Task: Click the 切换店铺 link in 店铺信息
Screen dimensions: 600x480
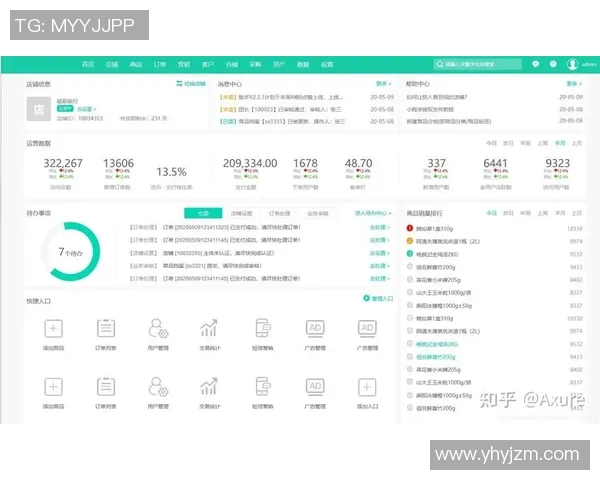Action: (x=191, y=84)
